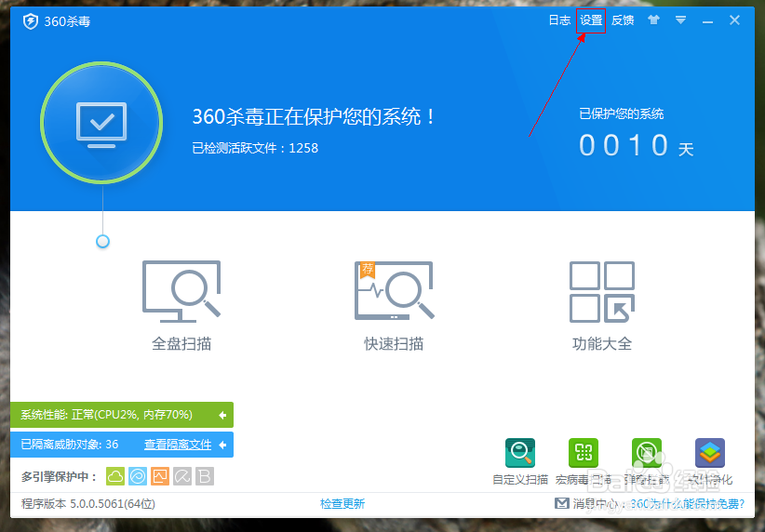Screen dimensions: 765x532
Task: Click the 快速扫描 label
Action: (x=394, y=344)
